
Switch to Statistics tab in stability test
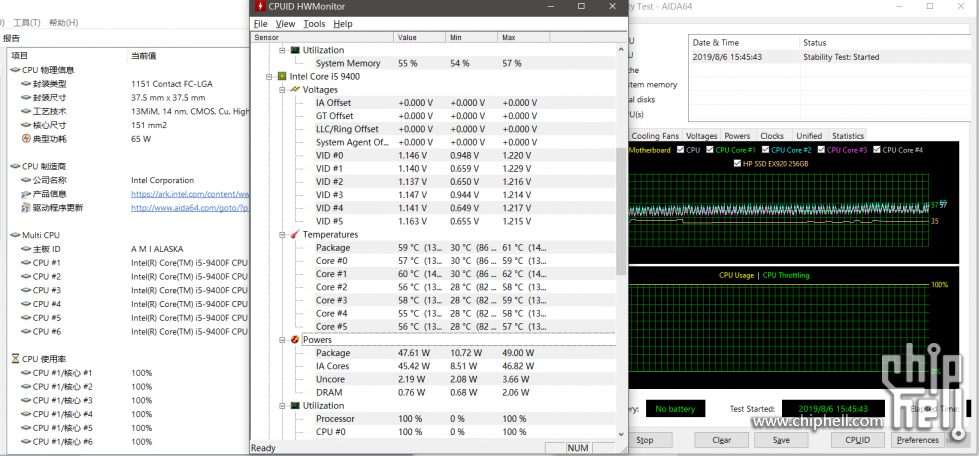(848, 136)
